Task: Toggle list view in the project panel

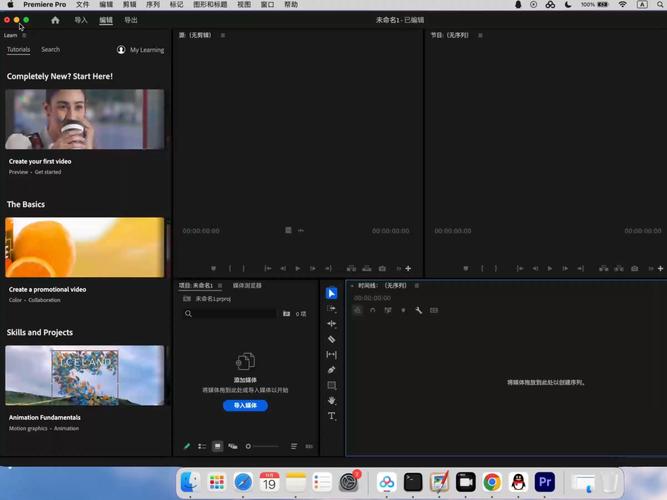Action: (202, 446)
